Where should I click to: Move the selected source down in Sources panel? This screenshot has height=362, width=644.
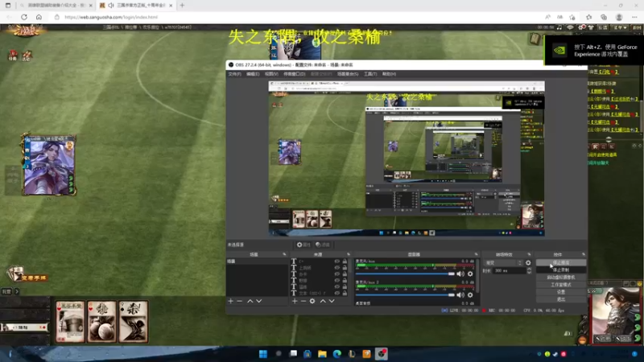click(x=332, y=301)
